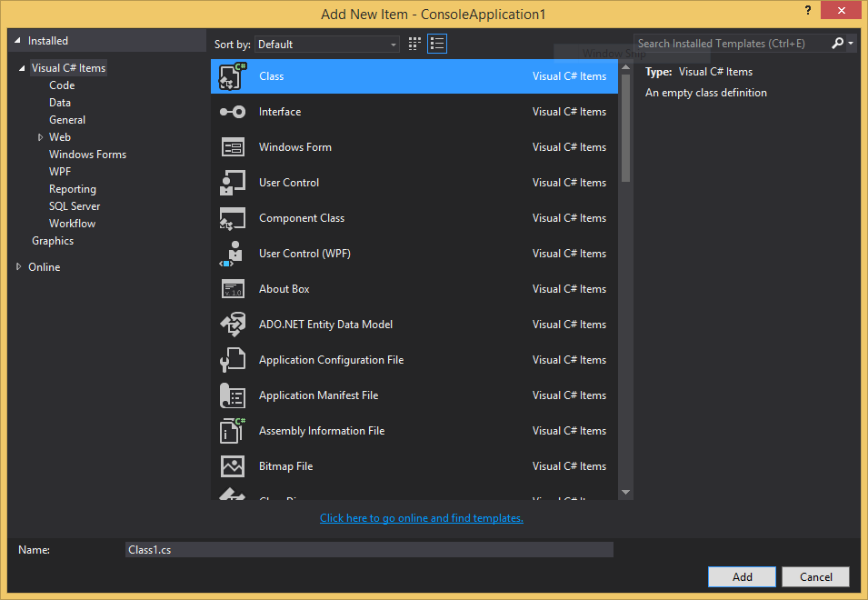Expand the Web tree node
This screenshot has width=868, height=600.
41,137
